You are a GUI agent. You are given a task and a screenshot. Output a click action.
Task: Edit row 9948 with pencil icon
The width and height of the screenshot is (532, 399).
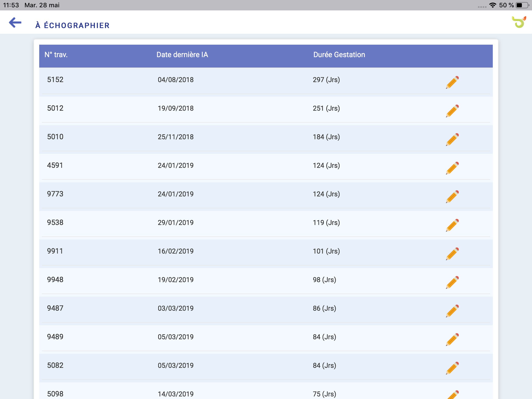[x=452, y=282]
